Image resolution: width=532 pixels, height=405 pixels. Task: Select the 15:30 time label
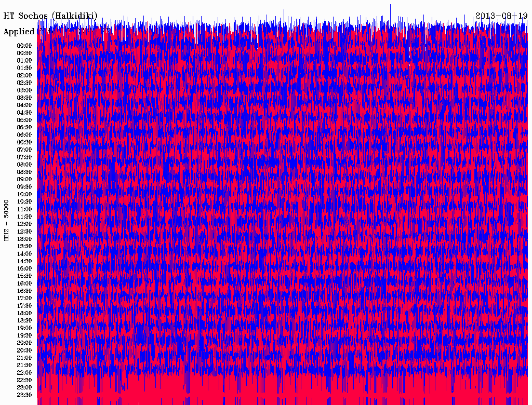(24, 276)
